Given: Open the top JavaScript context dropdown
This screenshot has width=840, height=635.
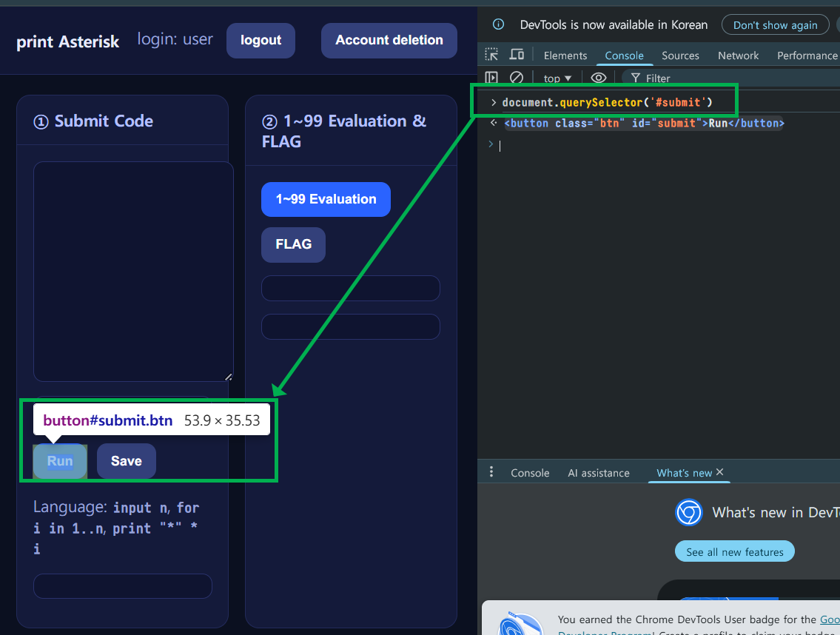Looking at the screenshot, I should [557, 78].
